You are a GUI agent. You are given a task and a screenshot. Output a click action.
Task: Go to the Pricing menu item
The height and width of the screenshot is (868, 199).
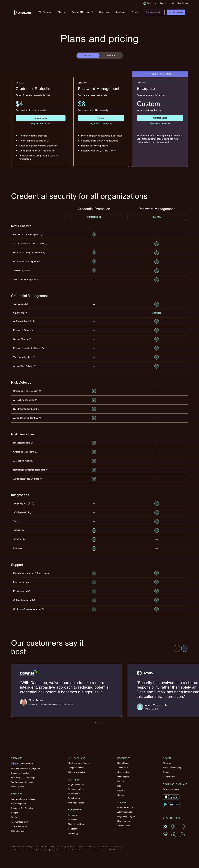pyautogui.click(x=134, y=12)
